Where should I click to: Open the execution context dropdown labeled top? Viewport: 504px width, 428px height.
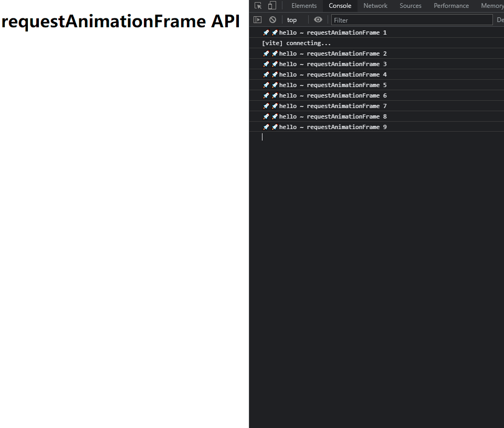pyautogui.click(x=292, y=19)
